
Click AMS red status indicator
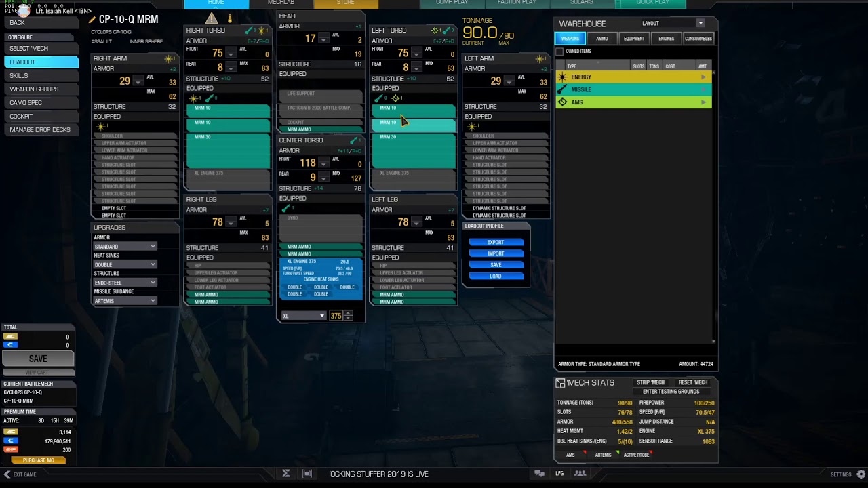[585, 452]
